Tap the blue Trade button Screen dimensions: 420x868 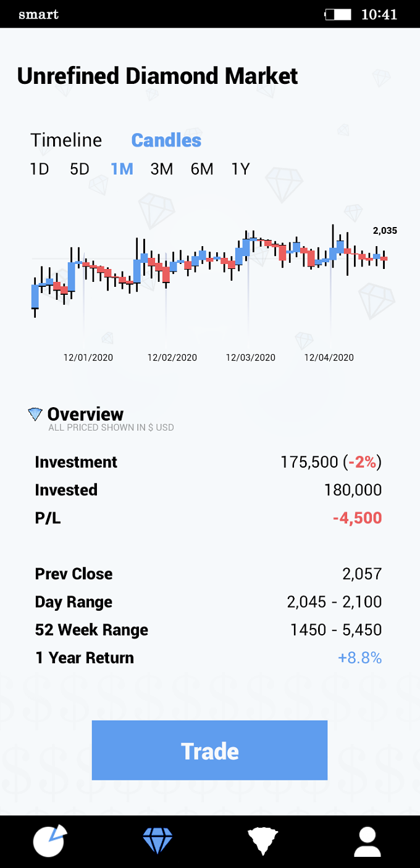point(209,750)
